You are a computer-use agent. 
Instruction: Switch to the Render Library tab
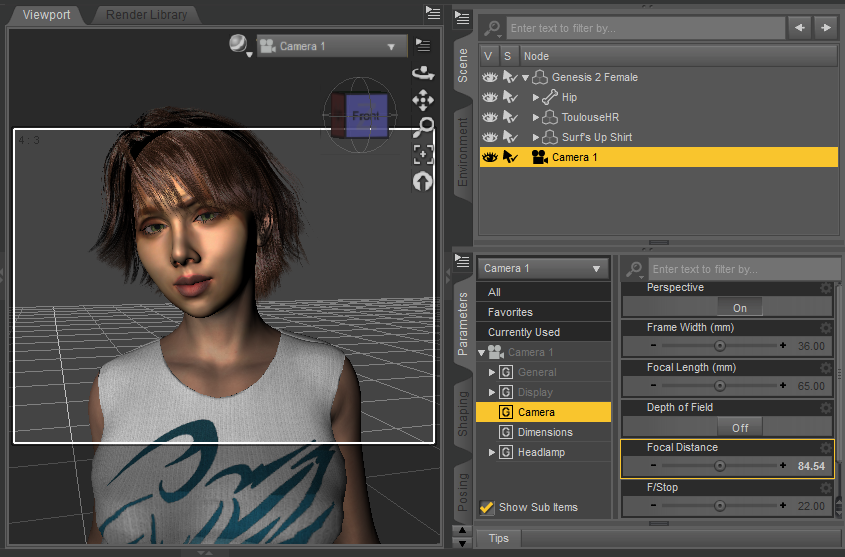[x=147, y=15]
